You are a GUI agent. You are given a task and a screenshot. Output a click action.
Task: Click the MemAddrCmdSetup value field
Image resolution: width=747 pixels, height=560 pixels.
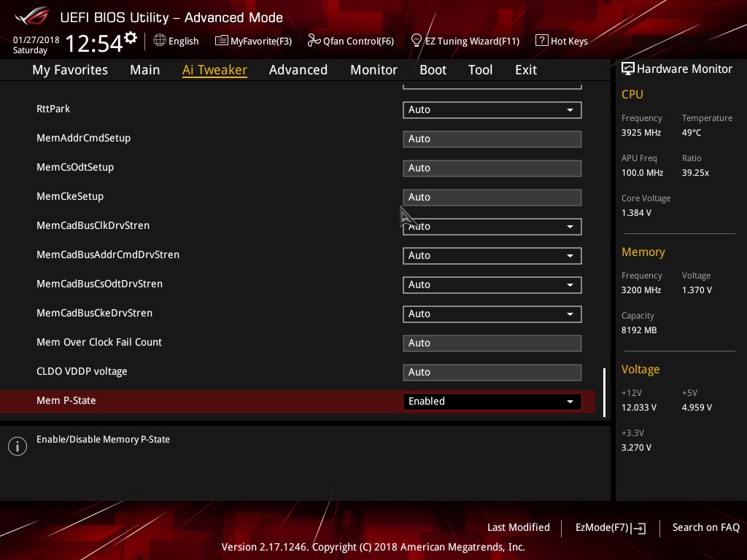(492, 139)
